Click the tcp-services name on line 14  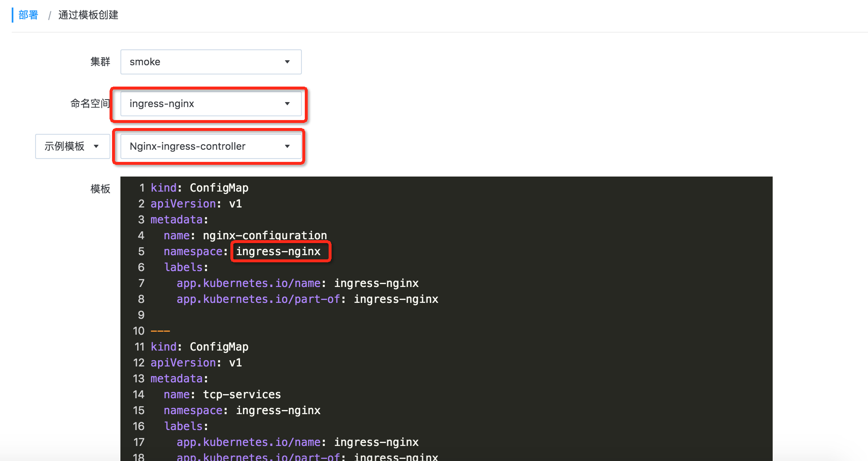(x=242, y=394)
